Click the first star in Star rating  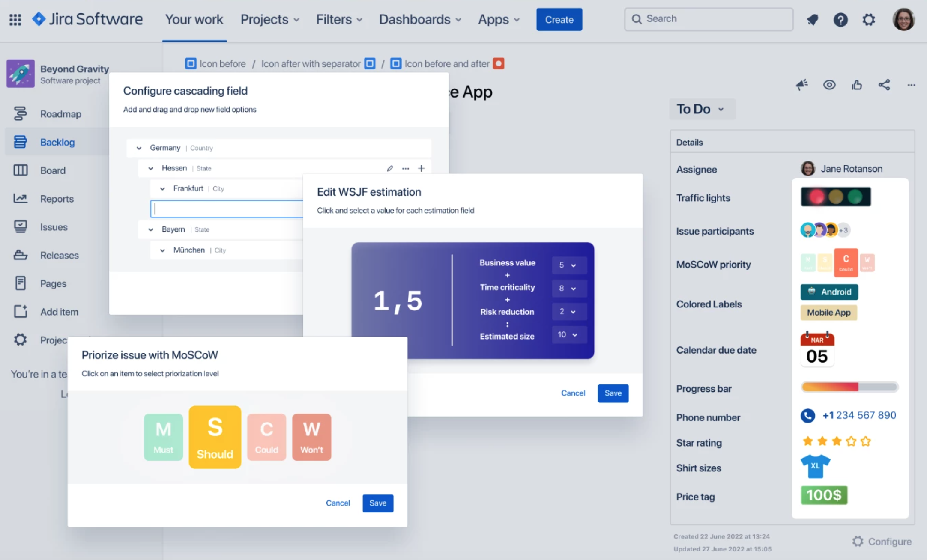coord(808,441)
